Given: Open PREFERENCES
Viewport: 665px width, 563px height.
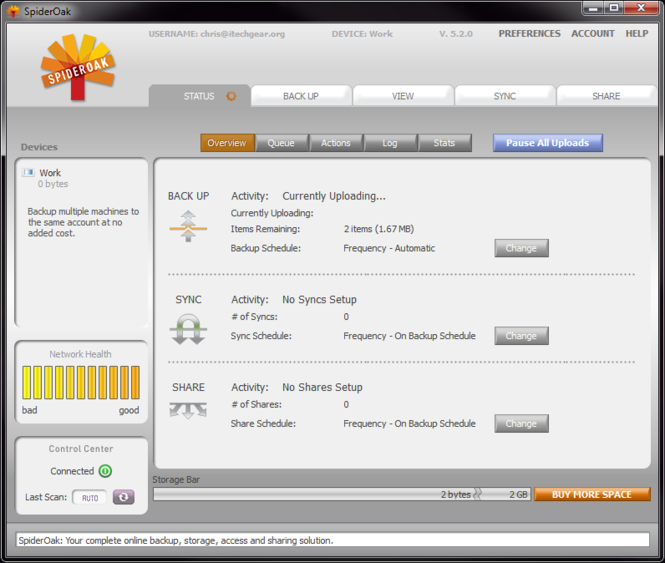Looking at the screenshot, I should pos(529,34).
